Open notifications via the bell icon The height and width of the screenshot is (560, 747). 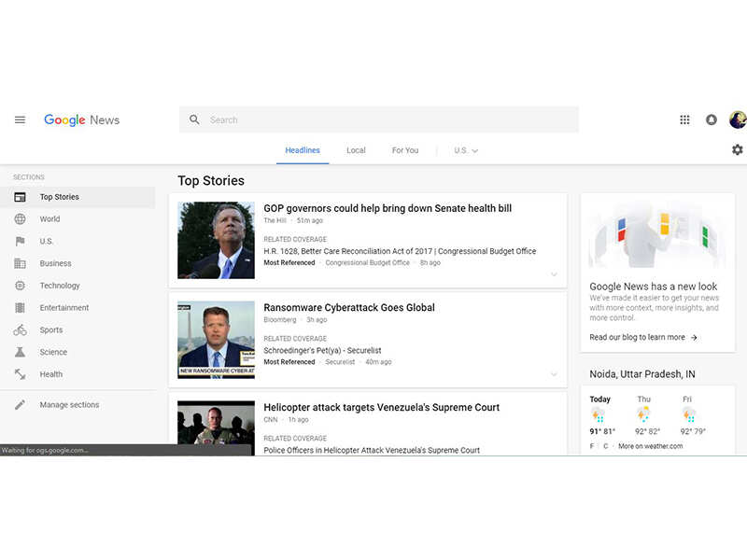click(712, 119)
